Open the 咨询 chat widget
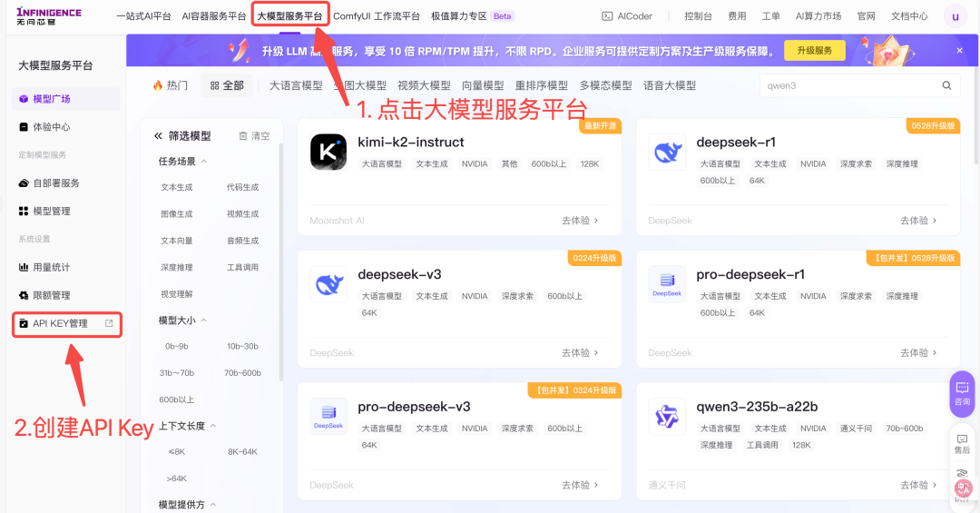Viewport: 980px width, 513px height. (962, 394)
